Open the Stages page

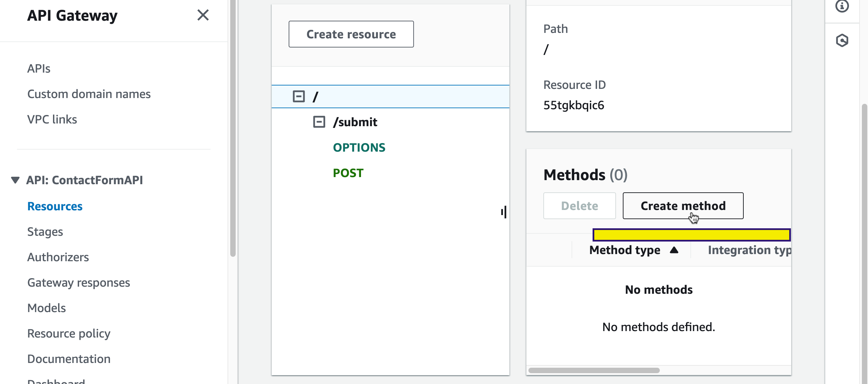[x=45, y=232]
